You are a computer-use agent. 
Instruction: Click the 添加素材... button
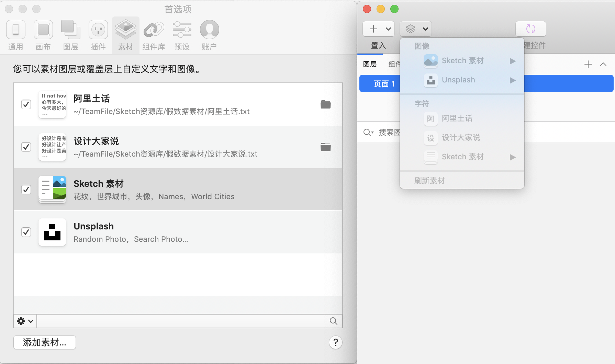45,342
